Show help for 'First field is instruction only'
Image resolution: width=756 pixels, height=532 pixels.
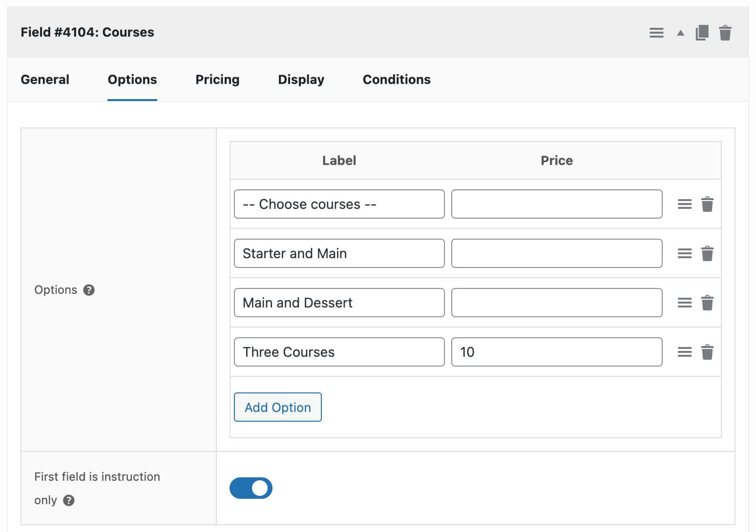69,500
